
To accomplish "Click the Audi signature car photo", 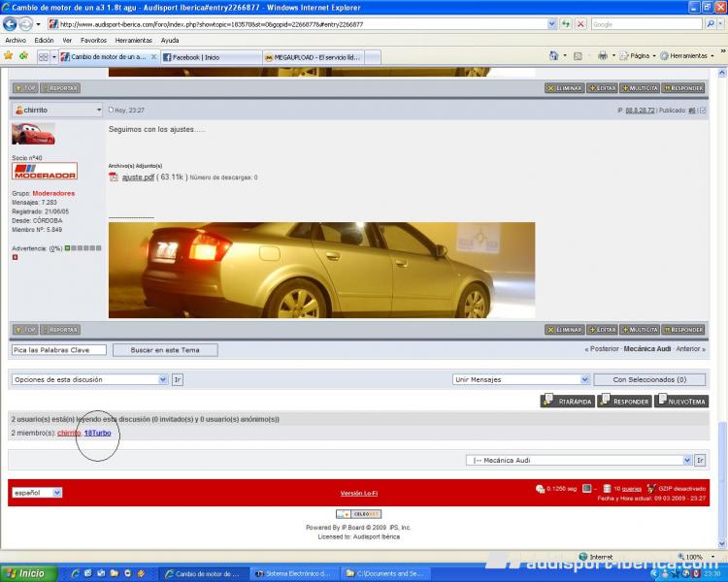I will (321, 270).
